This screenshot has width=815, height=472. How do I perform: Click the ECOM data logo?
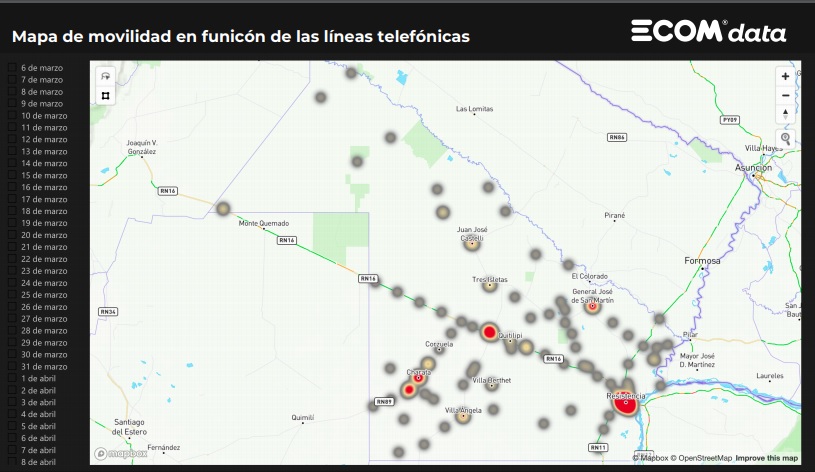(x=708, y=31)
